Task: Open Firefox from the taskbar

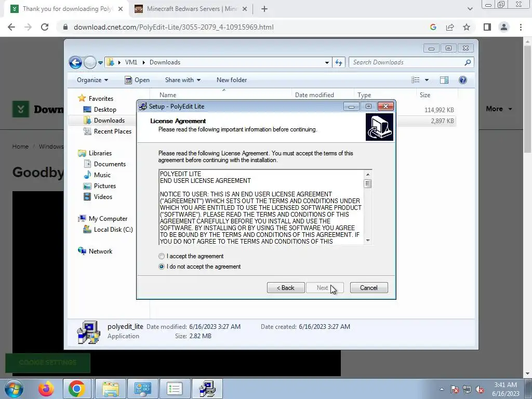Action: pos(46,389)
